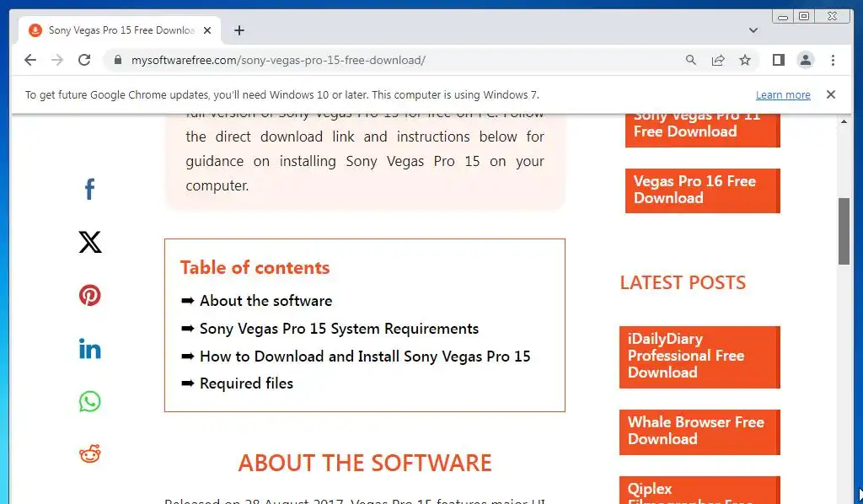This screenshot has height=504, width=863.
Task: Click the Table of contents heading
Action: click(x=255, y=267)
